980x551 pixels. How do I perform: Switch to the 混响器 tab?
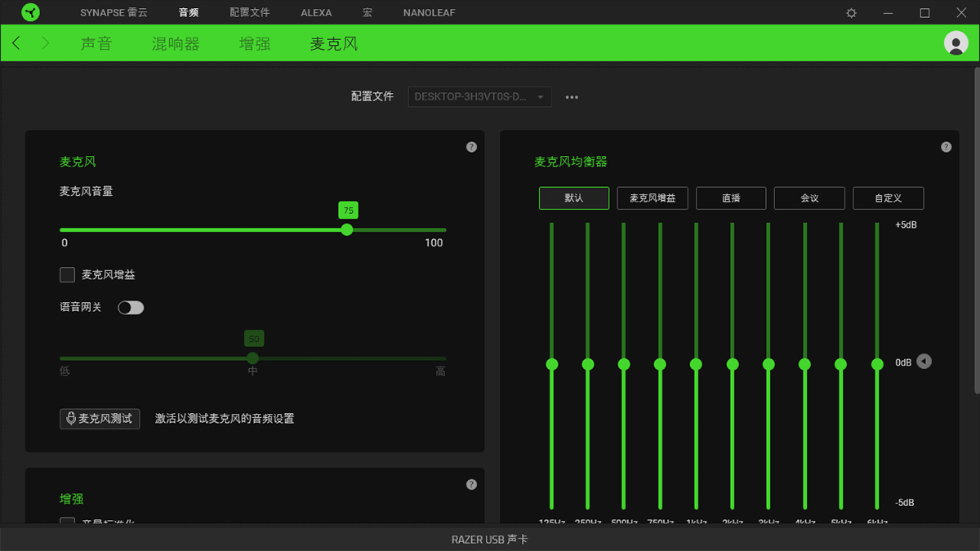point(176,44)
